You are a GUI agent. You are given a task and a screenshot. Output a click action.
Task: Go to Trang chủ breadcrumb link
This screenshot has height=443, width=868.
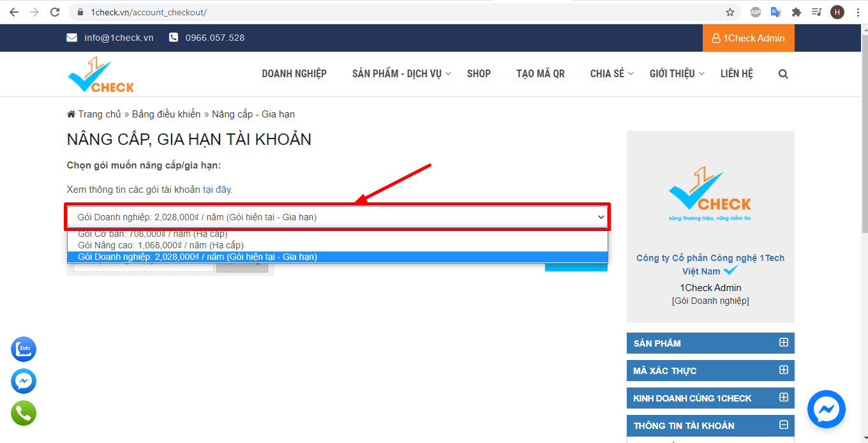100,114
